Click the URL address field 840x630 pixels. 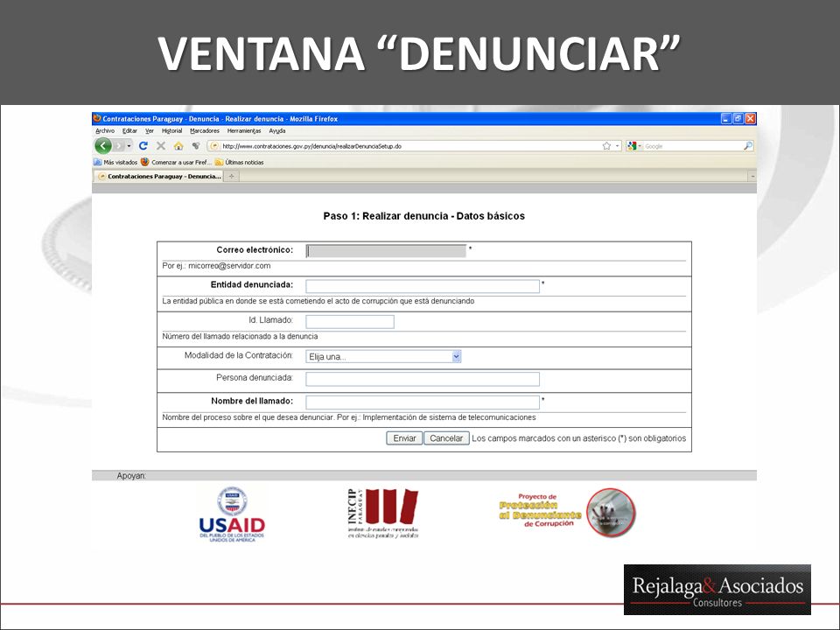click(409, 146)
